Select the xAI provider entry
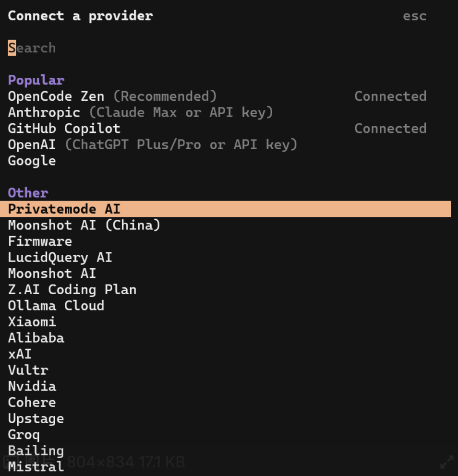 click(20, 354)
